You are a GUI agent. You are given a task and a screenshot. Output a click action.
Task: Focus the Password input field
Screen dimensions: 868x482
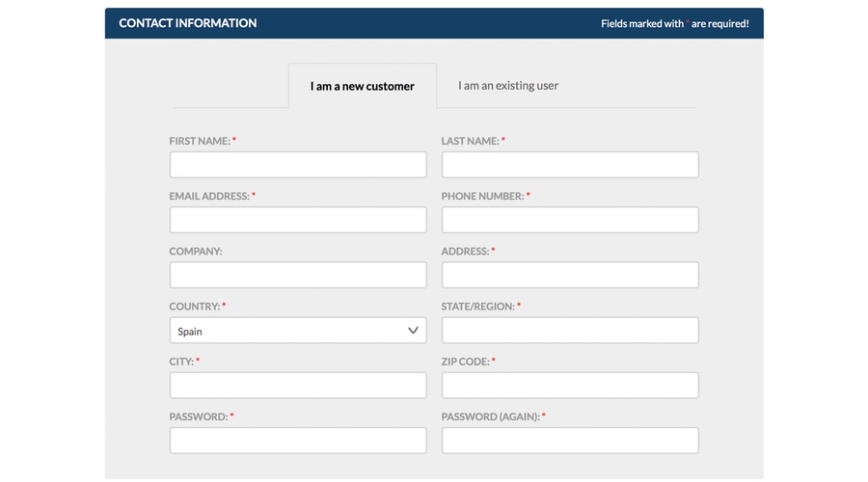[x=298, y=440]
